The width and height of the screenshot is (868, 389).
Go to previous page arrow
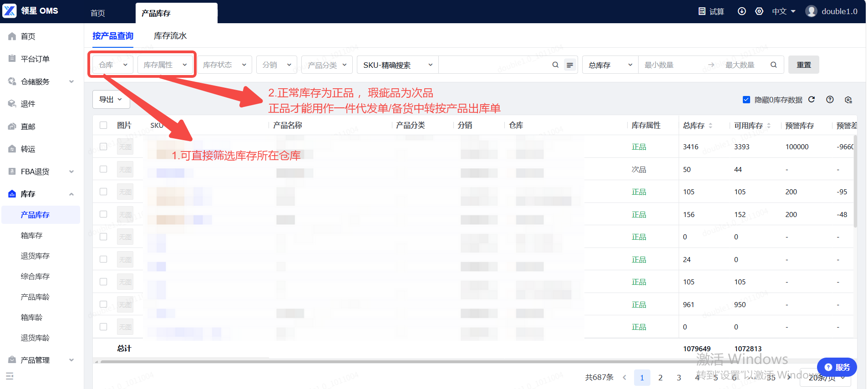pos(624,378)
